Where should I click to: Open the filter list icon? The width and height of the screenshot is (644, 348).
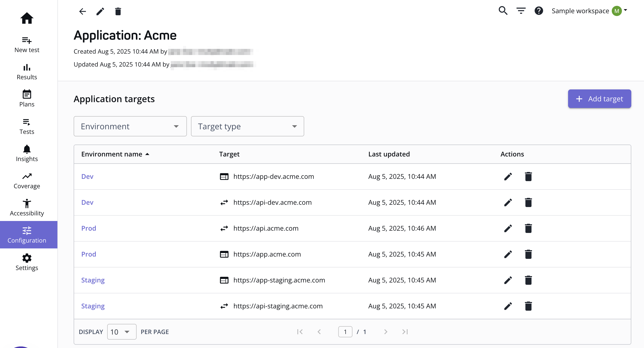point(521,11)
